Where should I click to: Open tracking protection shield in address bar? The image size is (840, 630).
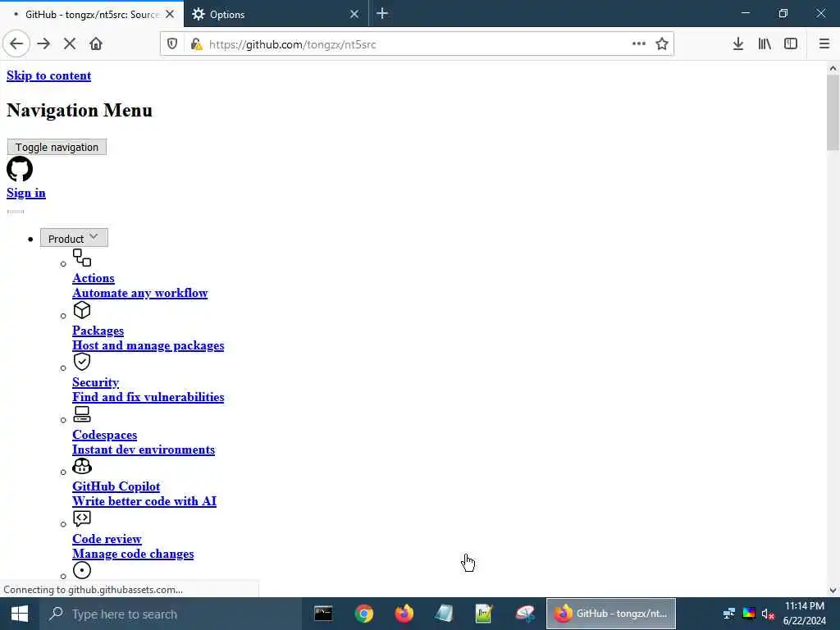click(172, 44)
